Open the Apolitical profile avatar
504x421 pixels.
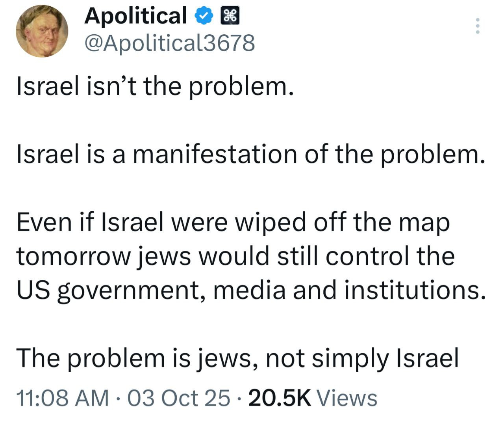coord(42,31)
